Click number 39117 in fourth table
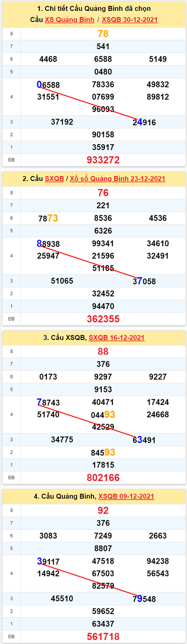The image size is (187, 644). click(48, 561)
